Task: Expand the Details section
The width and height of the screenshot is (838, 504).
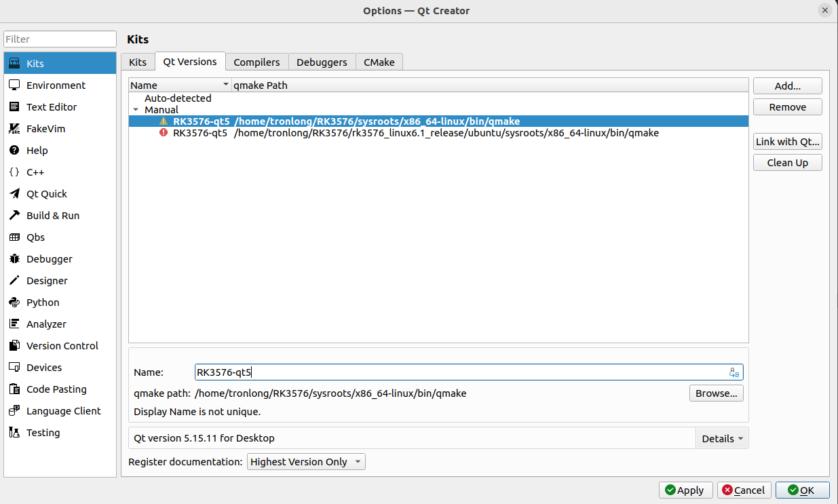Action: point(722,438)
